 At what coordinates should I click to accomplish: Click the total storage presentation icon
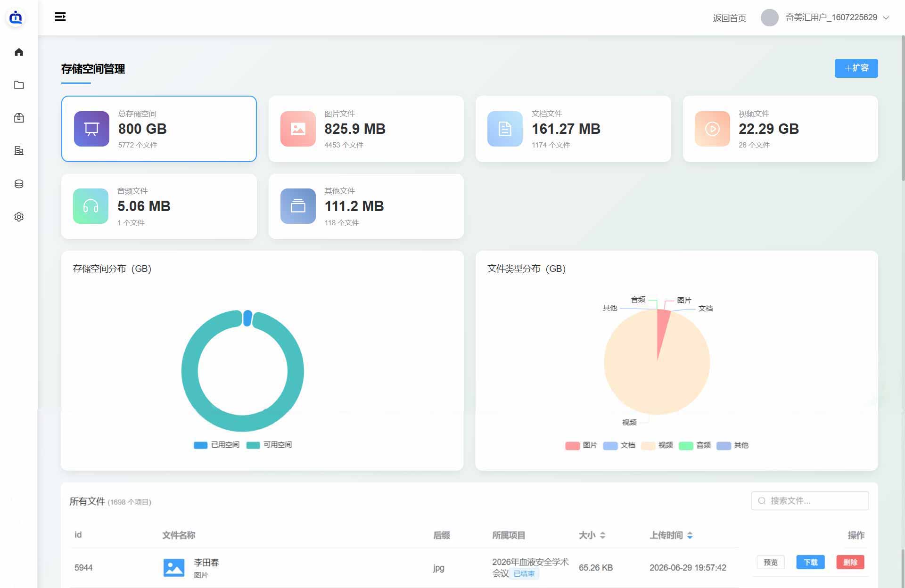(91, 129)
